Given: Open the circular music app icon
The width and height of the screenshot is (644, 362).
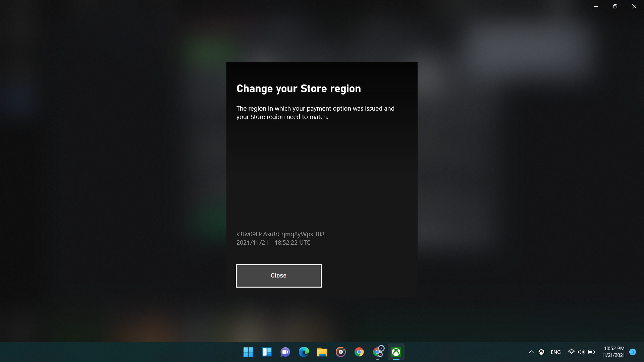Looking at the screenshot, I should point(340,352).
